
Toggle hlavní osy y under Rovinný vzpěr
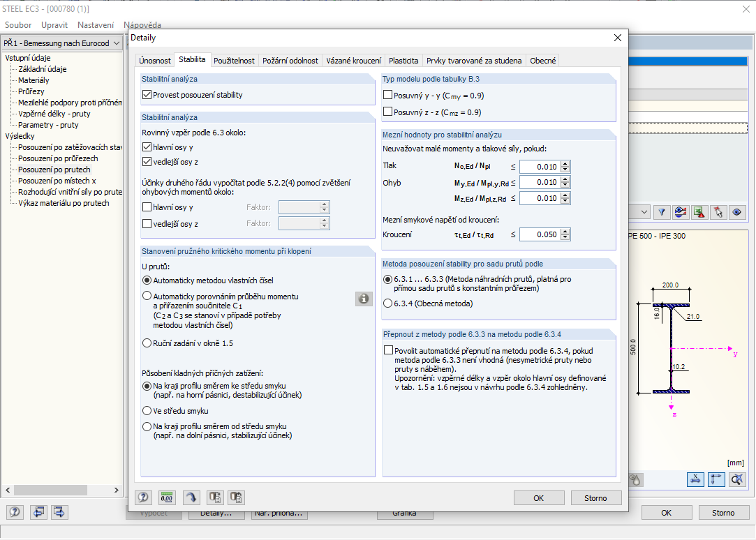coord(147,147)
